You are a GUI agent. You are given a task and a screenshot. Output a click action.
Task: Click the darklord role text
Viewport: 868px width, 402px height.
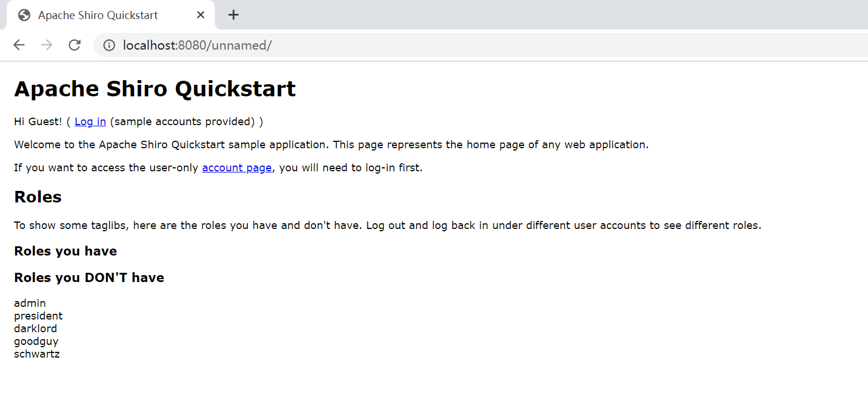pyautogui.click(x=35, y=329)
